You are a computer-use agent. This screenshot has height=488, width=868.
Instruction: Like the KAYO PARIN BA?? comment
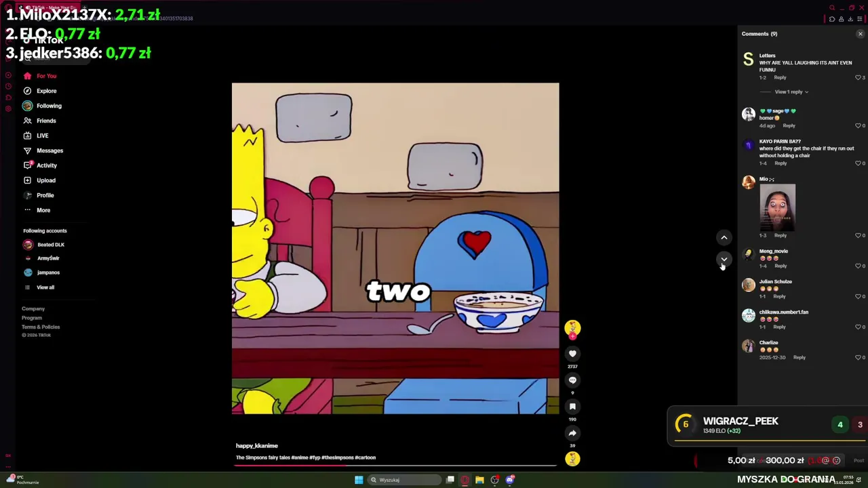point(859,163)
